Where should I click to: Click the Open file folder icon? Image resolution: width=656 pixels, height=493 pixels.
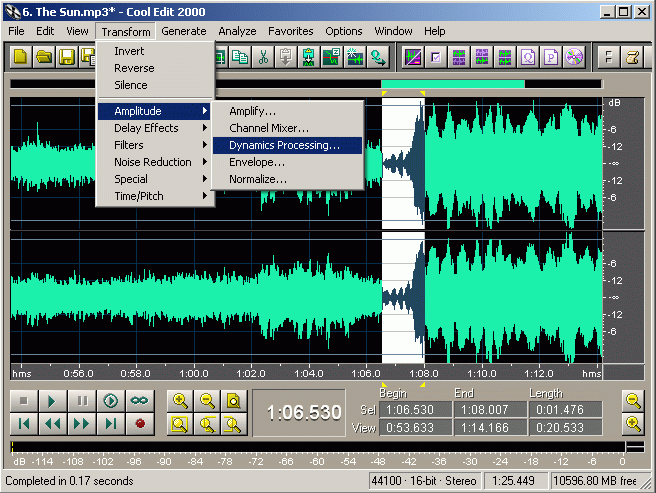(44, 56)
